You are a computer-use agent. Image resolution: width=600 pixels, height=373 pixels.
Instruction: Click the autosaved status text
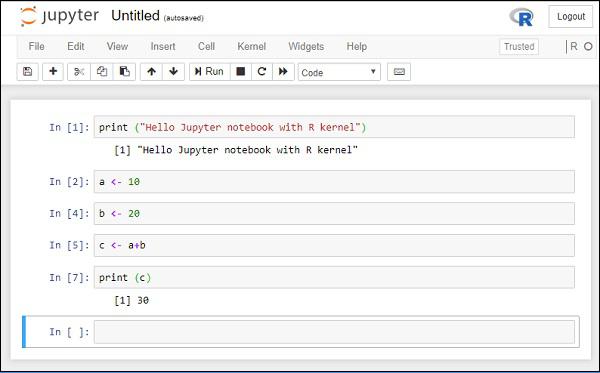[x=184, y=18]
